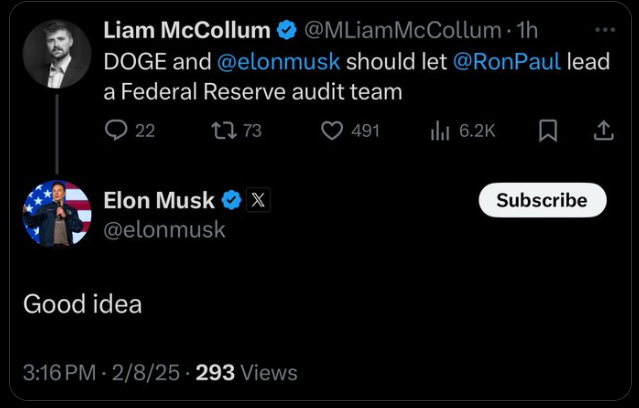
Task: Click the share upload icon
Action: point(603,130)
